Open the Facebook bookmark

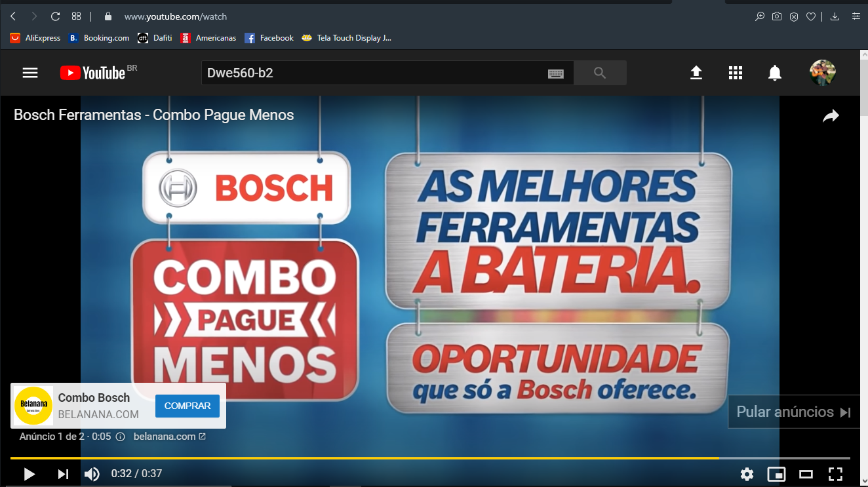pos(269,38)
